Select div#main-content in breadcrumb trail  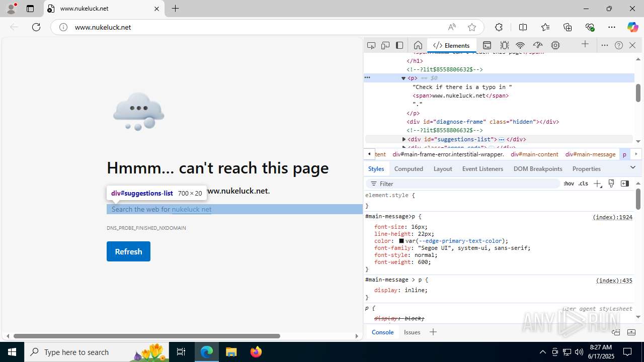click(534, 154)
